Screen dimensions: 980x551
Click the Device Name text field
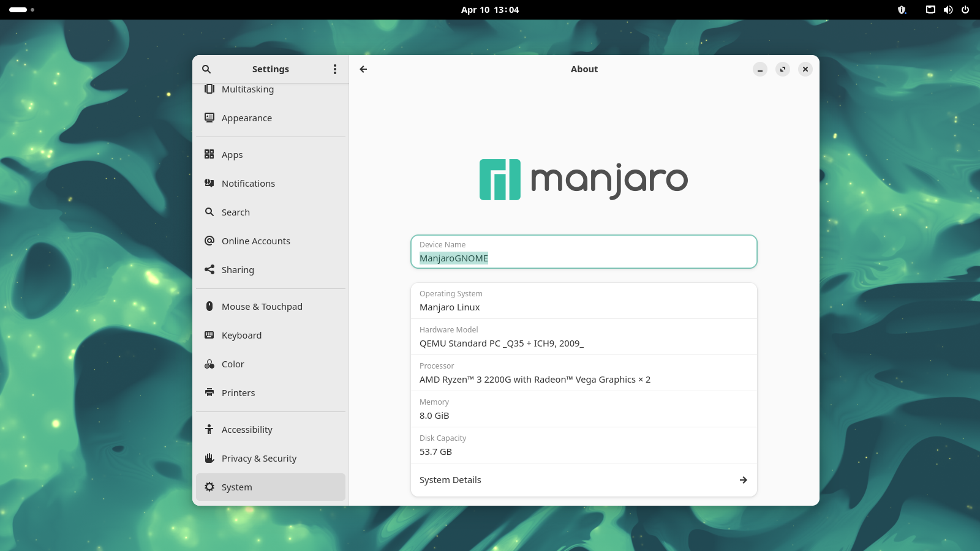pos(583,258)
